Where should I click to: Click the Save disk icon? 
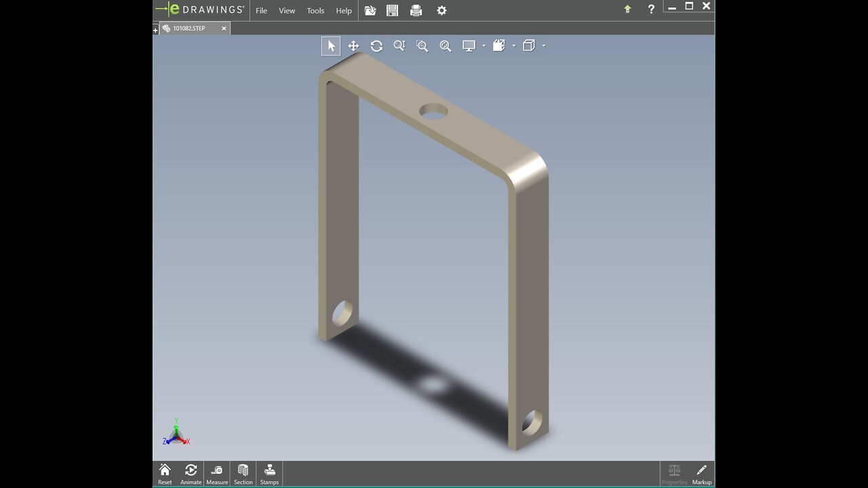392,10
